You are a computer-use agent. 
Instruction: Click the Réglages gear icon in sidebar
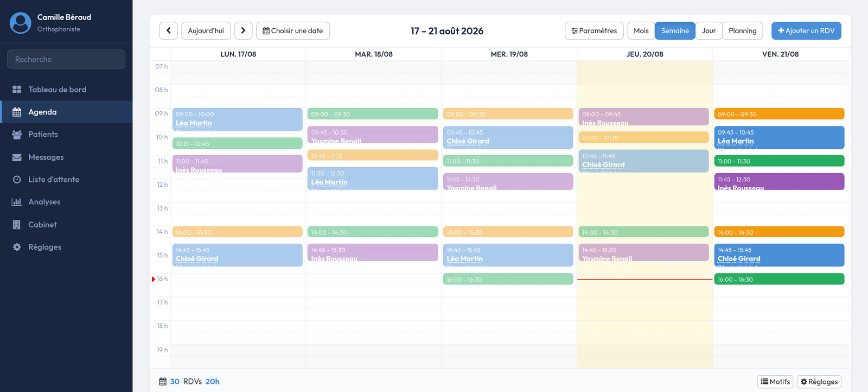point(17,247)
